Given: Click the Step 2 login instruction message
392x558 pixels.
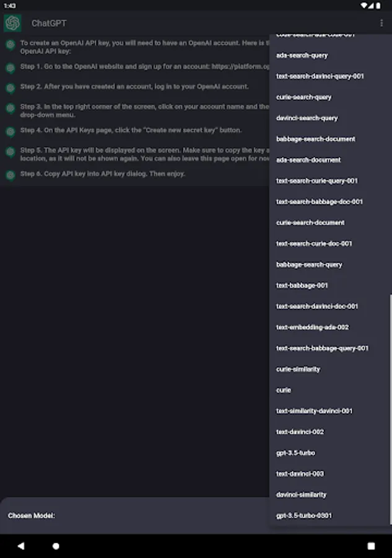Looking at the screenshot, I should pyautogui.click(x=134, y=87).
